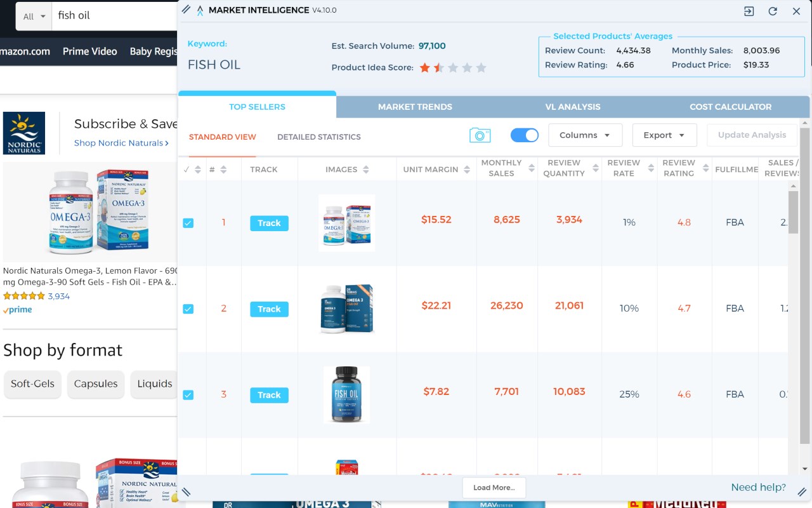This screenshot has width=812, height=508.
Task: Open the Columns dropdown
Action: 585,135
